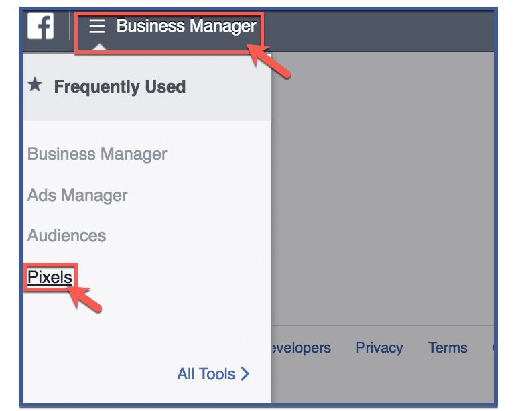Screen dimensions: 532x411
Task: Click the chevron arrow after All Tools
Action: point(245,374)
